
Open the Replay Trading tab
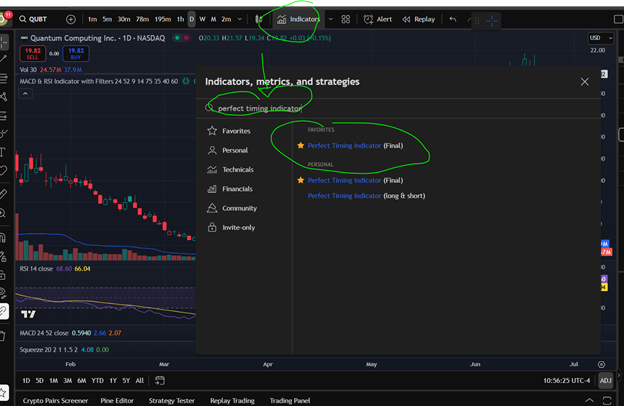(232, 400)
